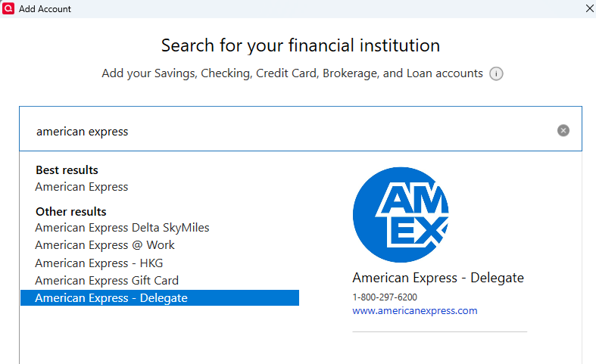This screenshot has height=364, width=596.
Task: Pick American Express - HKG entry
Action: (x=98, y=263)
